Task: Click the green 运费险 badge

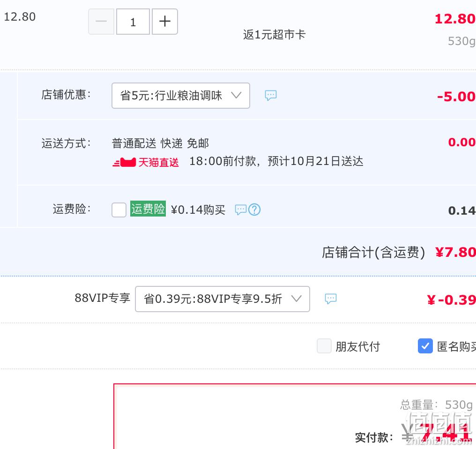Action: [x=148, y=209]
